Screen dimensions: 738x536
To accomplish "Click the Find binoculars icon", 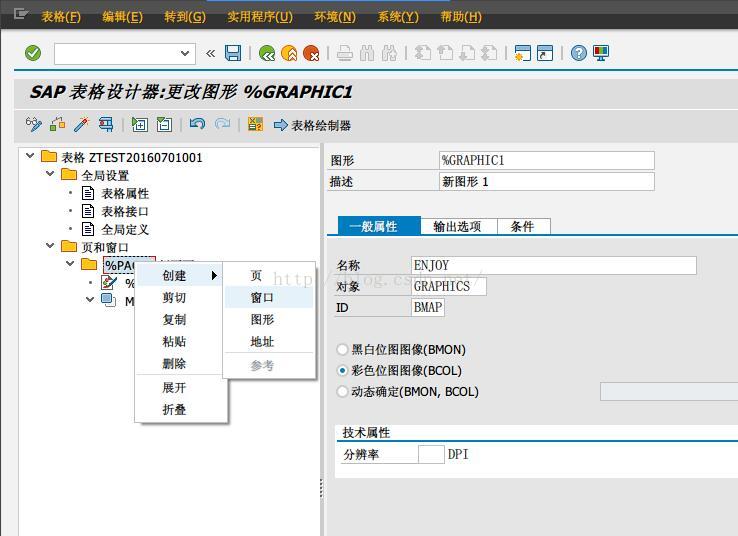I will [x=367, y=53].
